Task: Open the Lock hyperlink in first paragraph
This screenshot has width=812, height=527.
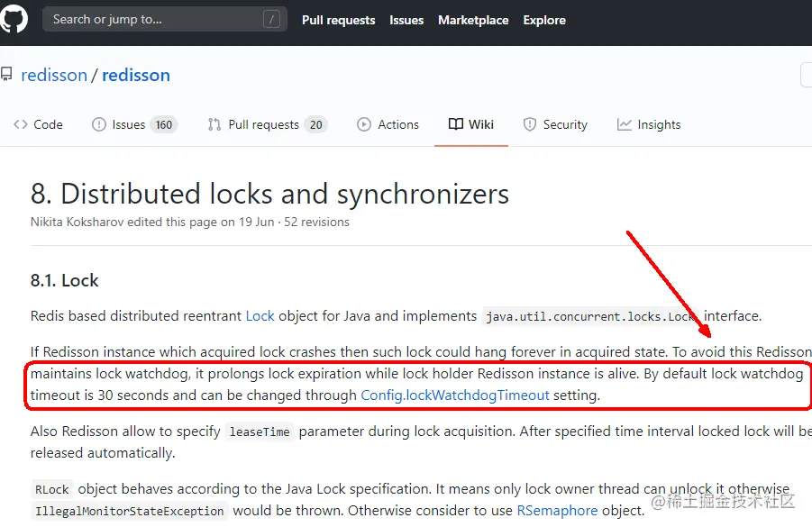Action: point(260,316)
